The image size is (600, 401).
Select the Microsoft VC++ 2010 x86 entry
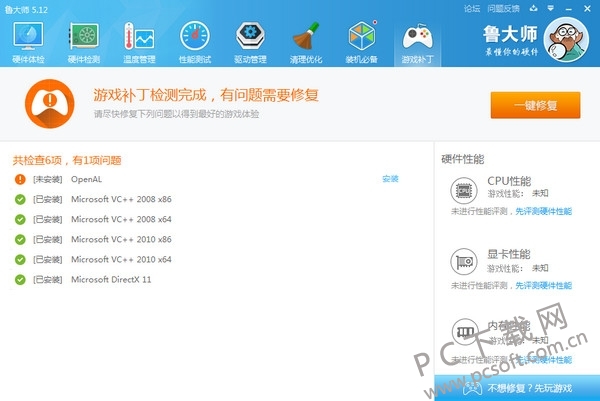point(121,240)
